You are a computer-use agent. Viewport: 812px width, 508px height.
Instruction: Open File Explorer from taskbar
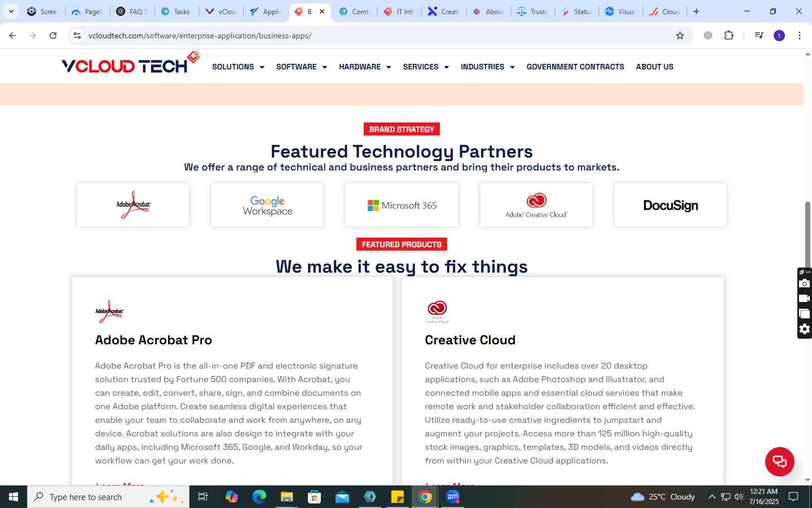point(286,497)
